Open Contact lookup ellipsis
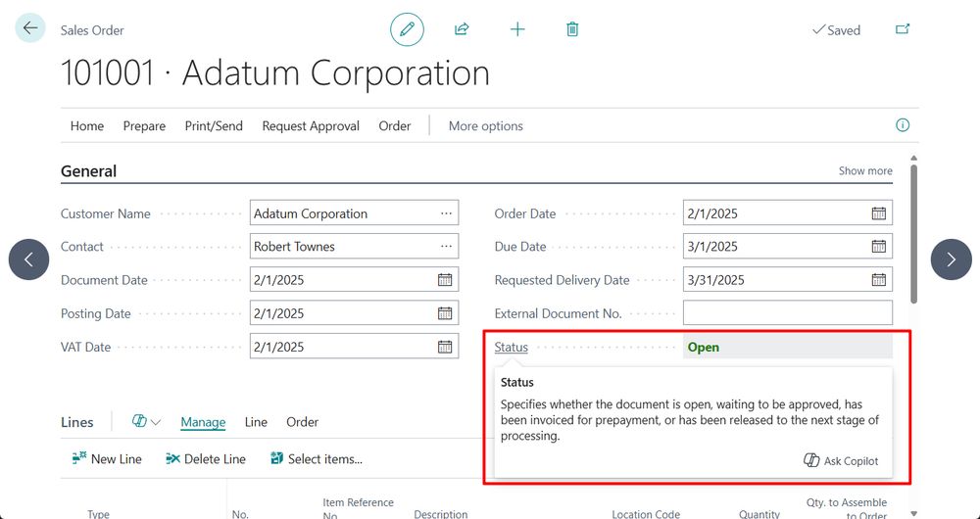980x519 pixels. [x=446, y=247]
